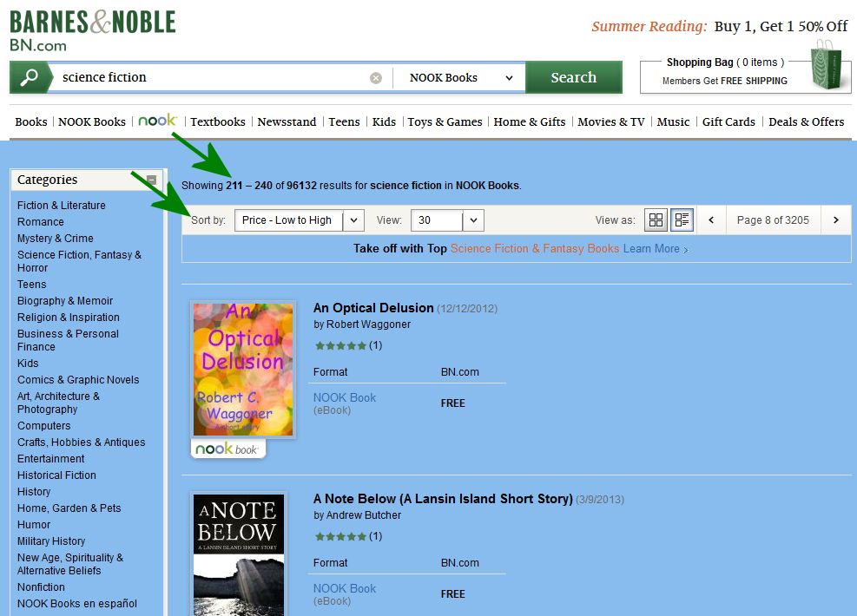Select Home, Garden & Pets category
The image size is (857, 616).
point(69,508)
